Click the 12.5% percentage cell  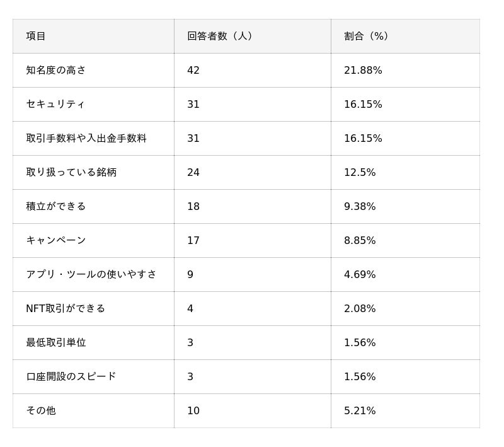(360, 172)
